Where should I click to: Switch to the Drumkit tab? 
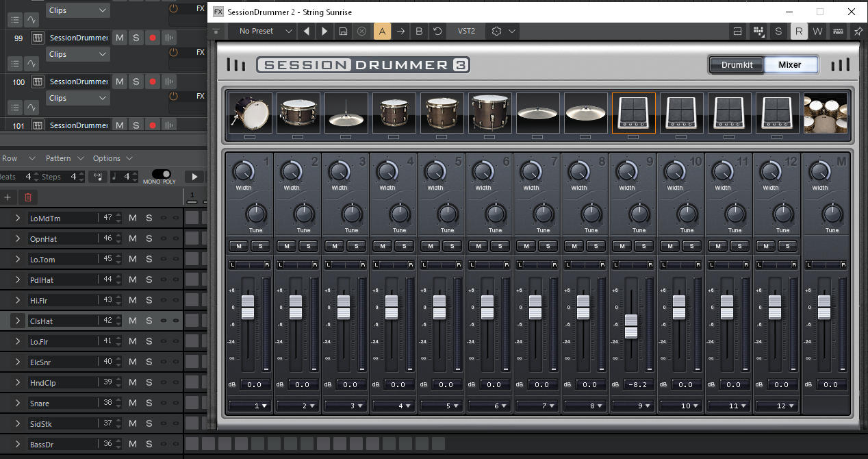737,64
